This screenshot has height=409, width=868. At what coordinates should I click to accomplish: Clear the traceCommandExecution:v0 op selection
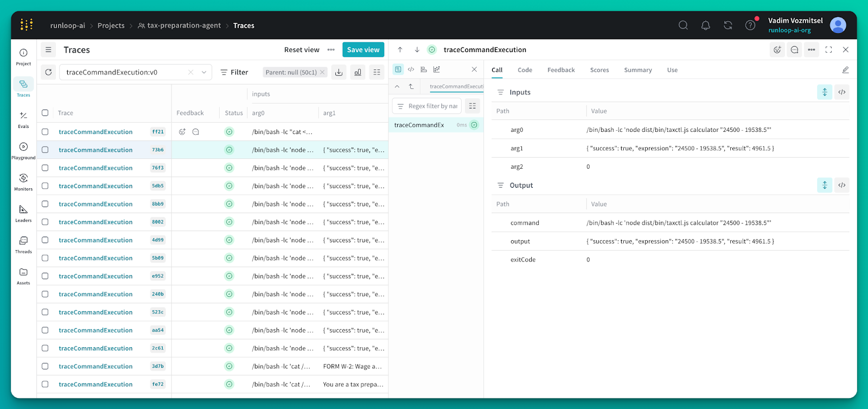[191, 72]
